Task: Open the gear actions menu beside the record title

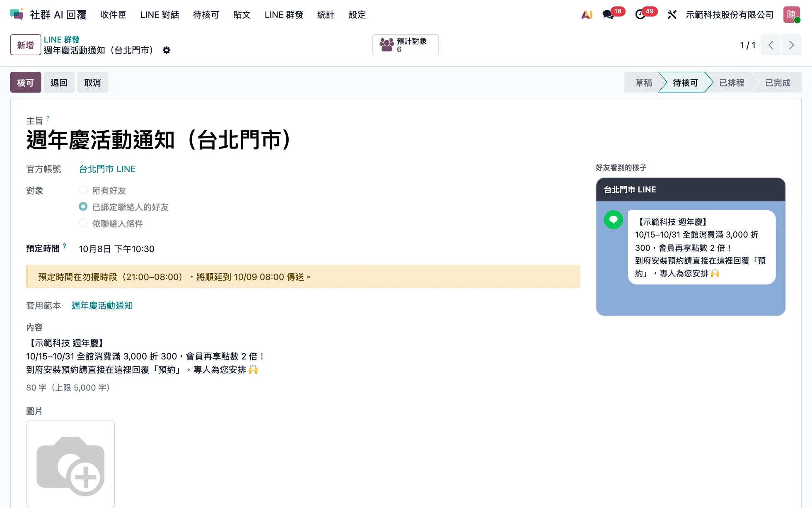Action: (x=167, y=50)
